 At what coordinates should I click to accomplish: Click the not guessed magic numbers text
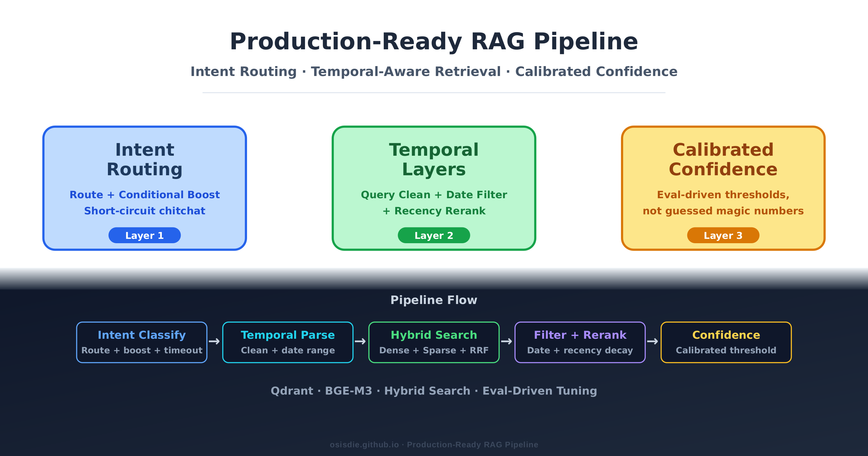point(723,211)
